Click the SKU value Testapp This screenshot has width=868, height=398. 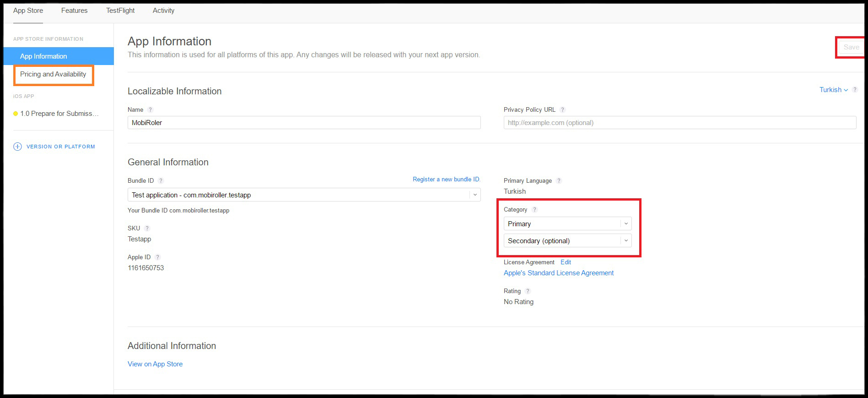[139, 239]
